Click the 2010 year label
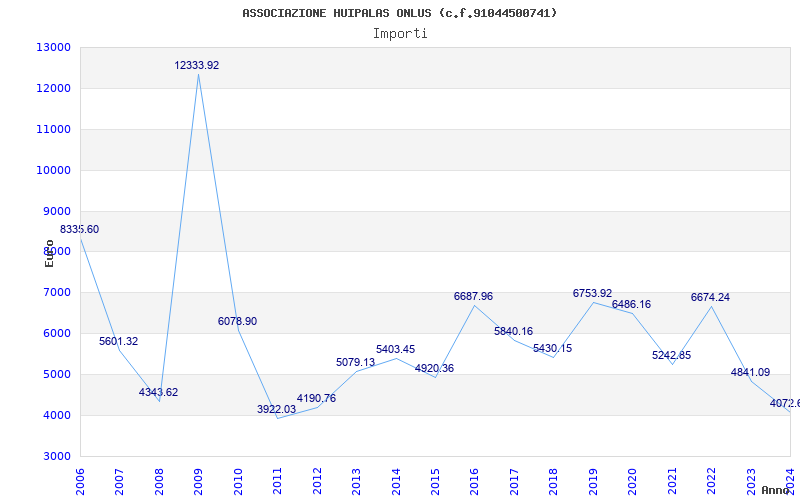The image size is (800, 500). [238, 482]
